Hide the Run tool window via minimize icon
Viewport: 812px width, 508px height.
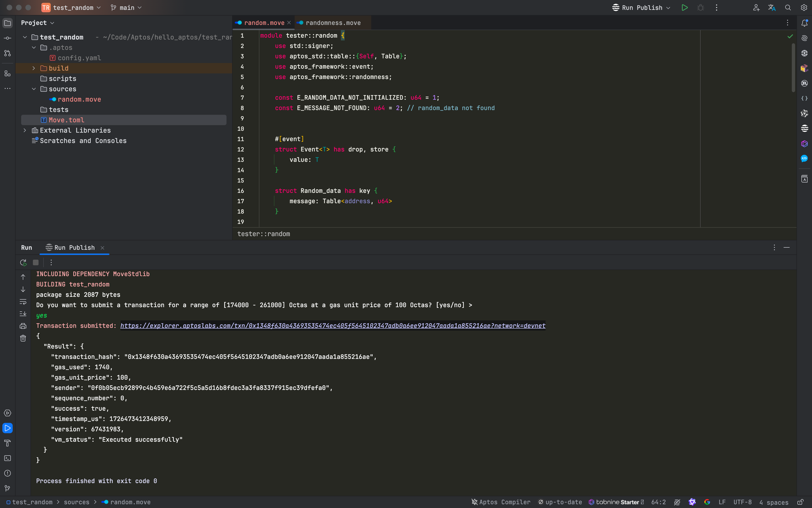coord(786,248)
